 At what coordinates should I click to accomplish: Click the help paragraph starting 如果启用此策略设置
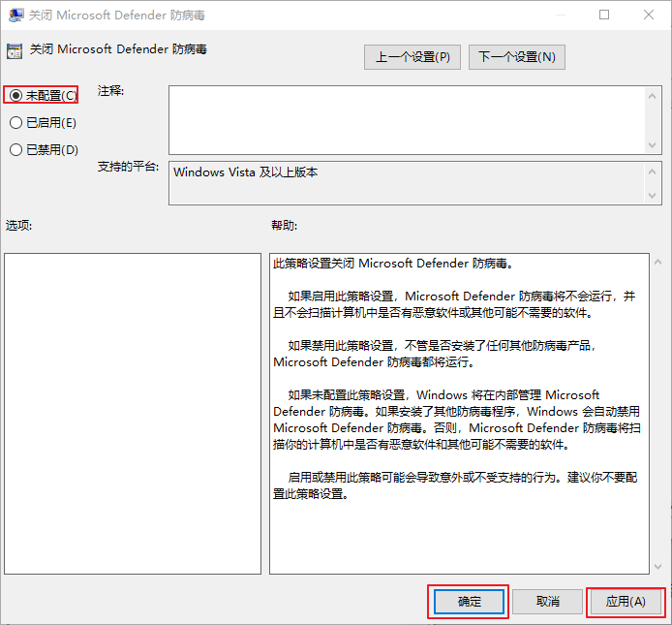pyautogui.click(x=454, y=304)
